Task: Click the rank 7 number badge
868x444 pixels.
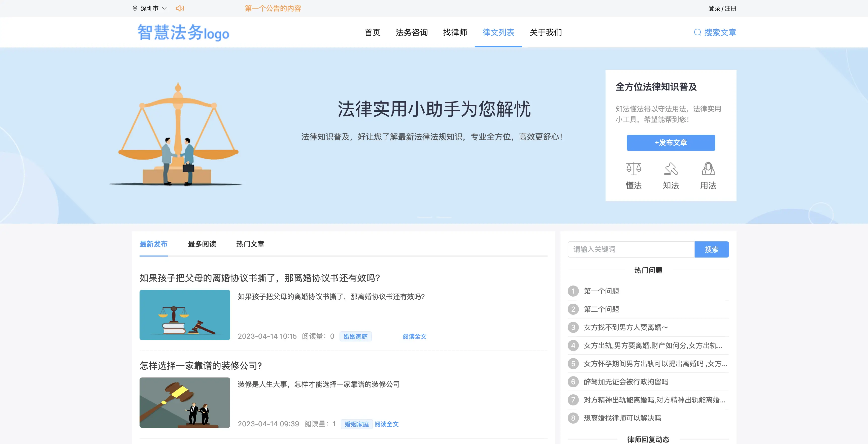Action: (x=573, y=400)
